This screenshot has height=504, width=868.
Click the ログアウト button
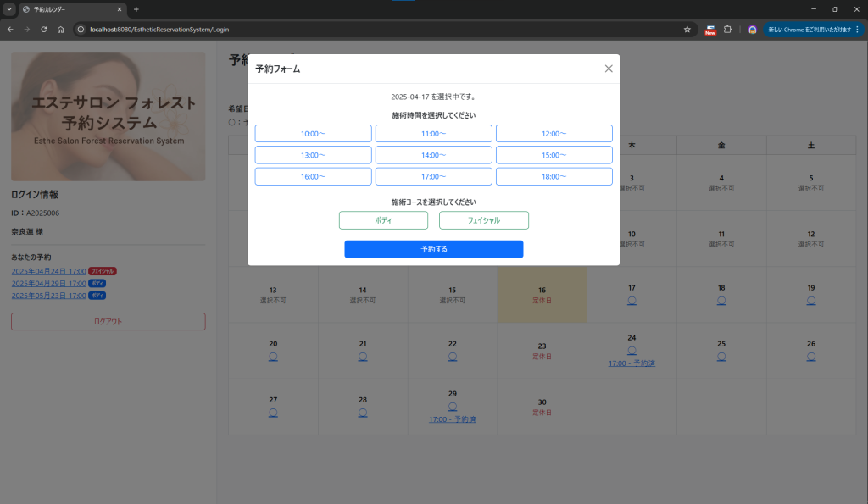point(108,322)
